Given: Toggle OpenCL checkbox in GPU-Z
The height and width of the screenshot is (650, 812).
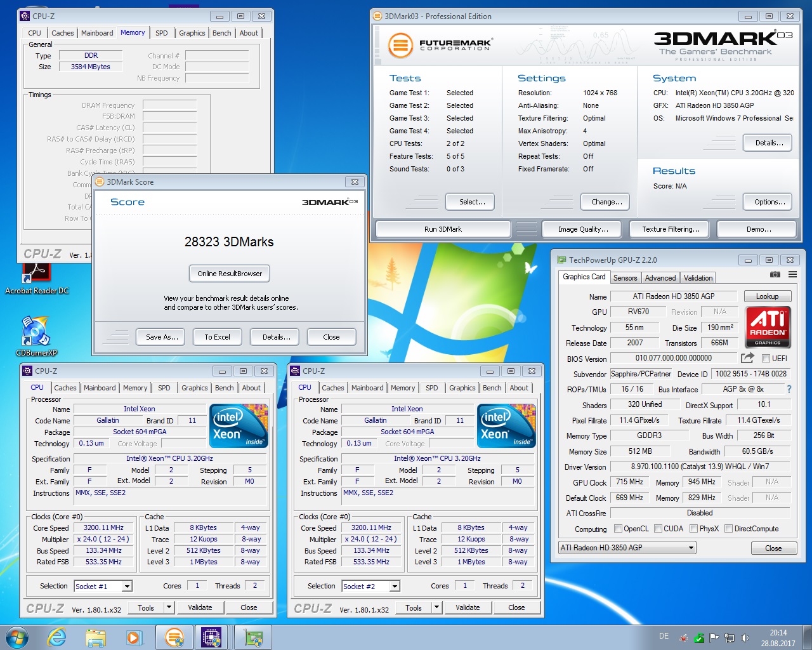Looking at the screenshot, I should tap(618, 528).
